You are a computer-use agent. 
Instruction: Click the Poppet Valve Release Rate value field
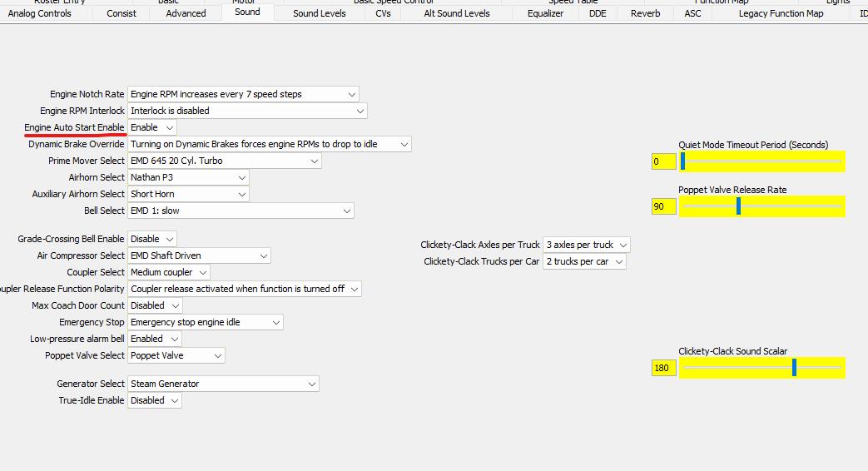click(x=664, y=206)
